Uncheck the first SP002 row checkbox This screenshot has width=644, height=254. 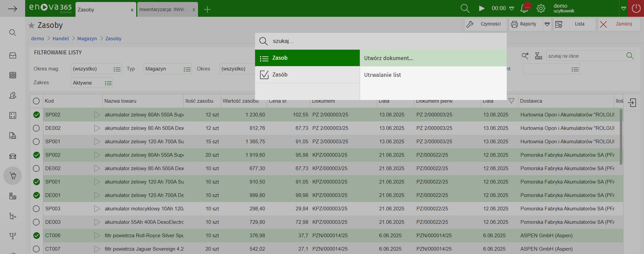tap(37, 115)
